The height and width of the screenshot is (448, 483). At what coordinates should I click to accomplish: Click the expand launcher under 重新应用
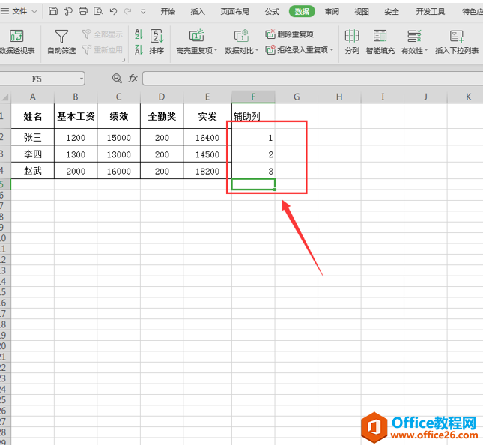tap(124, 60)
